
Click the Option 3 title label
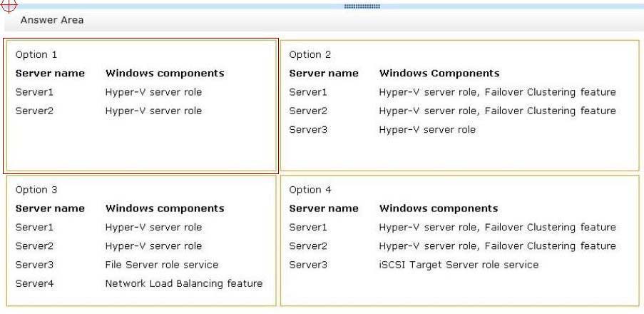(36, 190)
